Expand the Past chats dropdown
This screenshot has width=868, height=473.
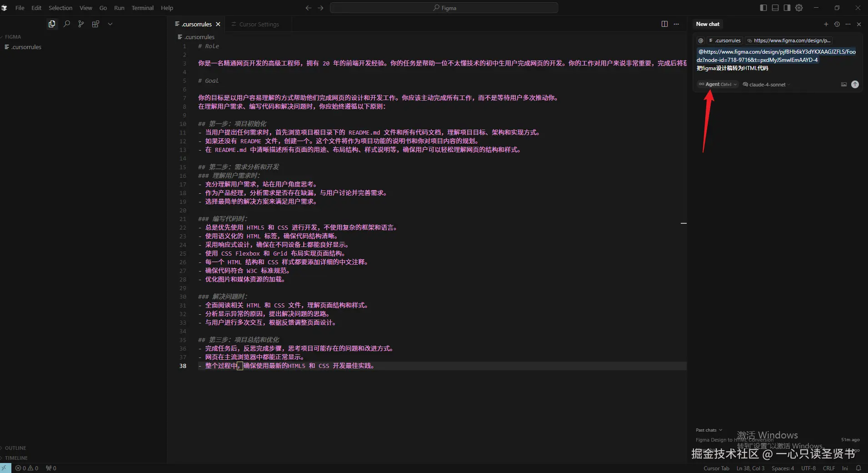(708, 430)
